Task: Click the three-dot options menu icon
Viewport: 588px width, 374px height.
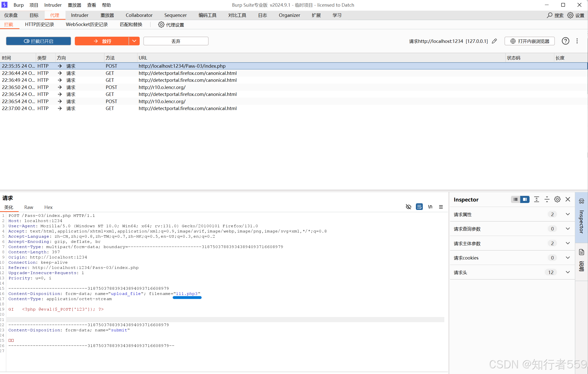Action: point(577,41)
